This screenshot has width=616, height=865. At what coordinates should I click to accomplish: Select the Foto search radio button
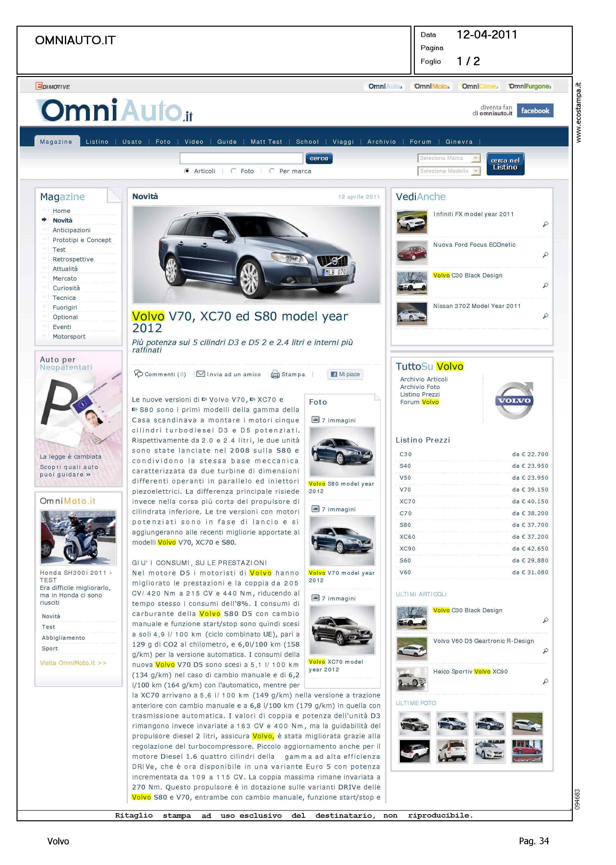click(x=233, y=171)
